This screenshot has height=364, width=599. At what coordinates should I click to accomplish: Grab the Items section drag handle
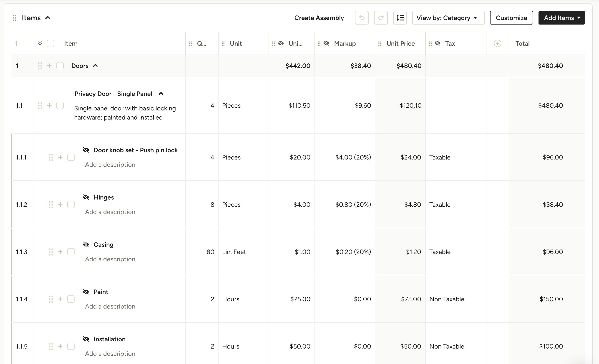coord(15,18)
